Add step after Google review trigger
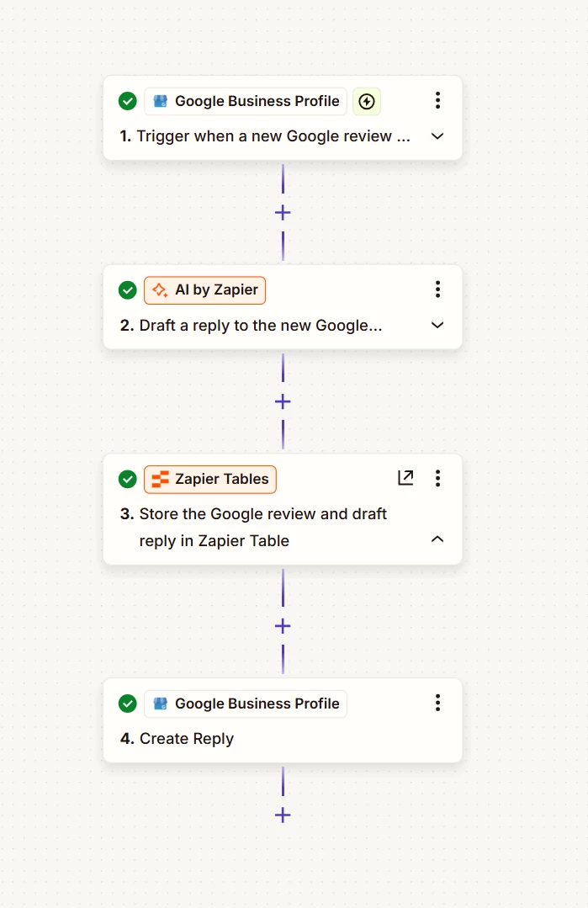Image resolution: width=588 pixels, height=908 pixels. 283,213
